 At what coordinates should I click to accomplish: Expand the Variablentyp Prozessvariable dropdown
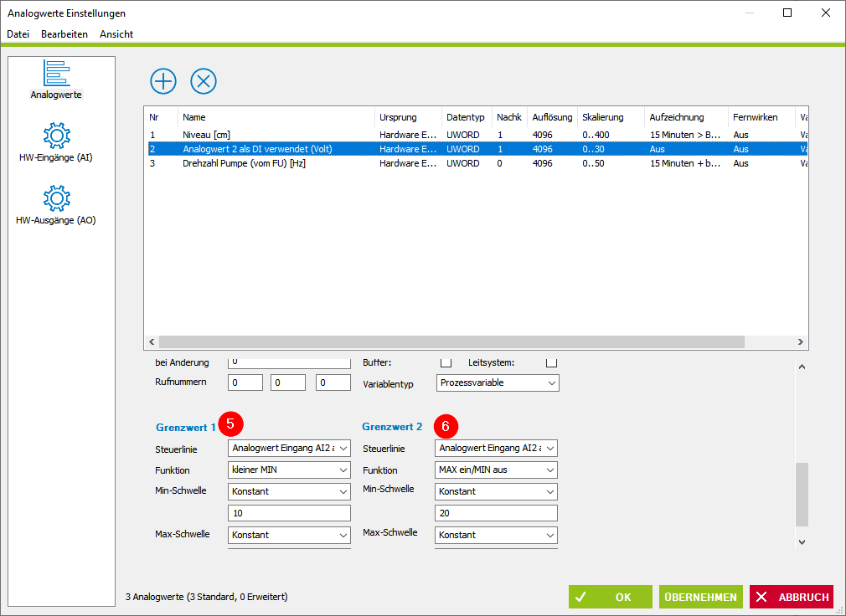498,382
